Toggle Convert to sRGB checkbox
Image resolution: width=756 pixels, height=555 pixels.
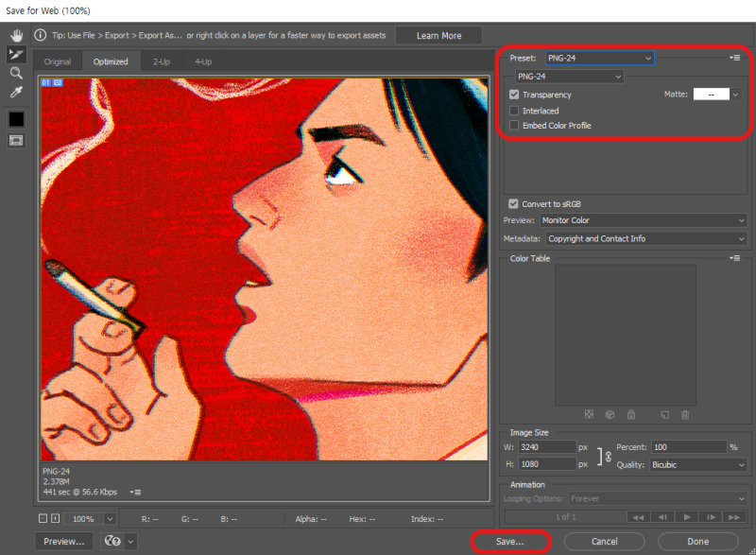tap(513, 204)
